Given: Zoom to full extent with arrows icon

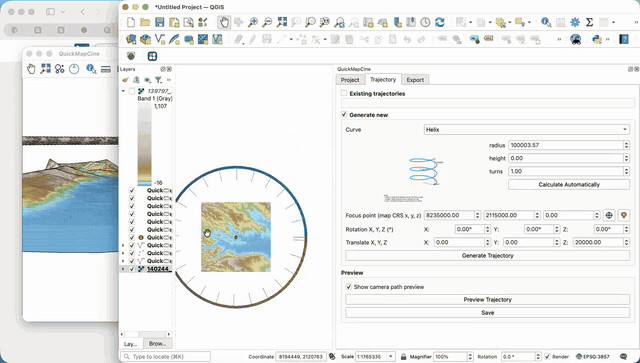Looking at the screenshot, I should (x=282, y=22).
